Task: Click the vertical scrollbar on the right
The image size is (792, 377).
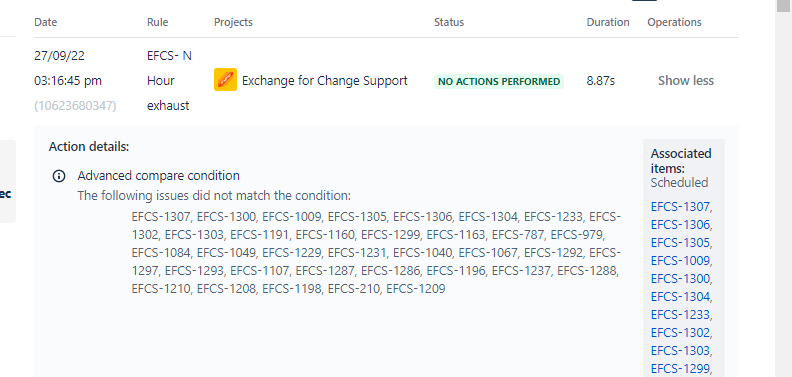Action: coord(783,188)
